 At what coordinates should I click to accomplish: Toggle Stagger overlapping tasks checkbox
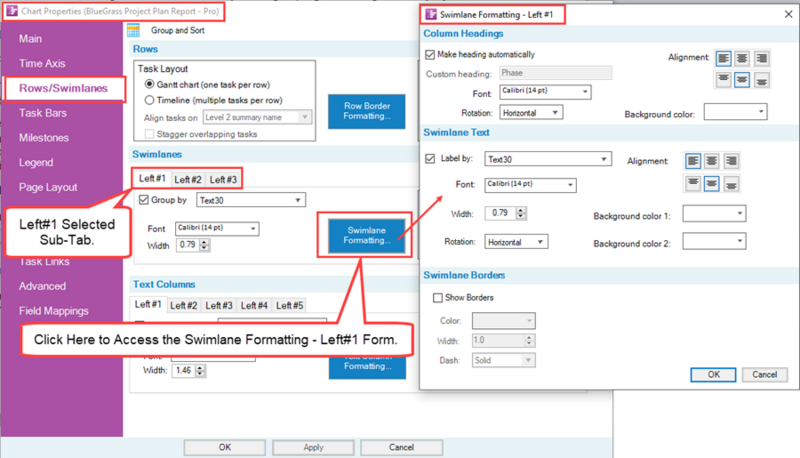point(149,134)
